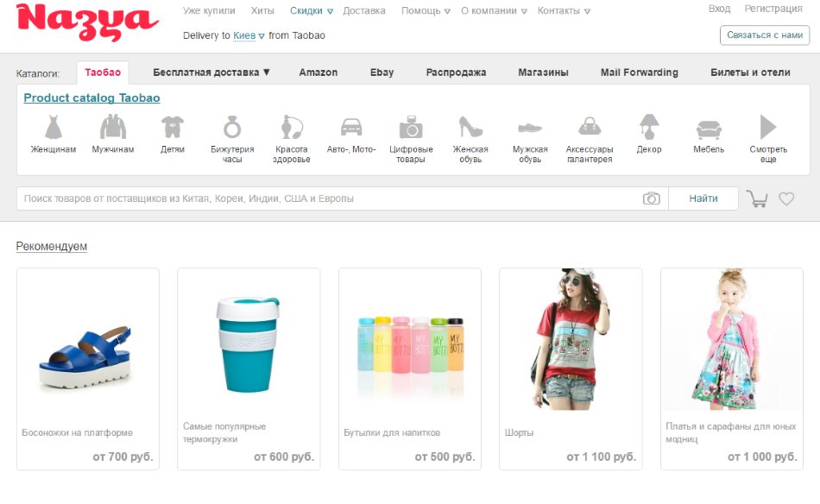
Task: Click Бутылки для напитков title
Action: pyautogui.click(x=392, y=433)
